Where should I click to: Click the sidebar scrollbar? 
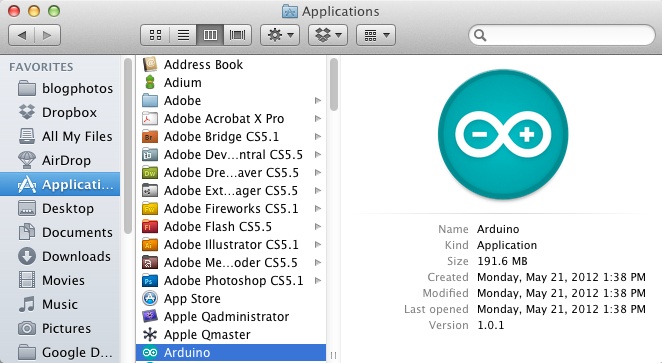(128, 146)
